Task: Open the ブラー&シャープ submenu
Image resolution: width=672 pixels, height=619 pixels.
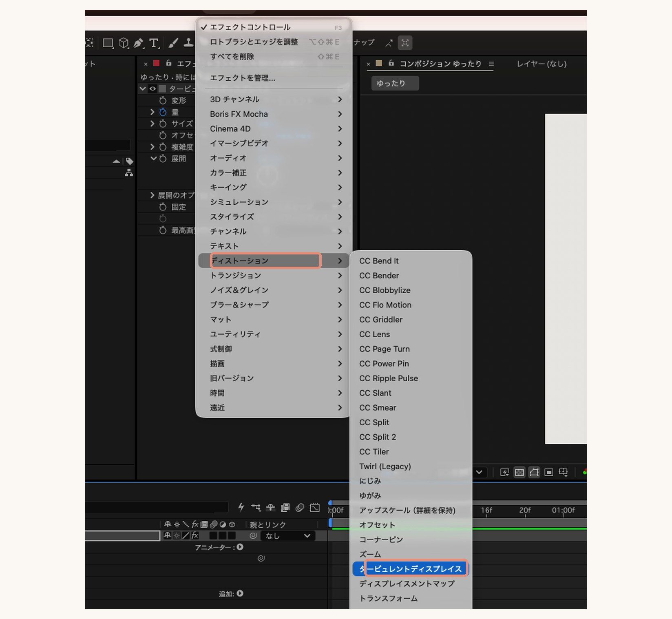Action: click(274, 305)
